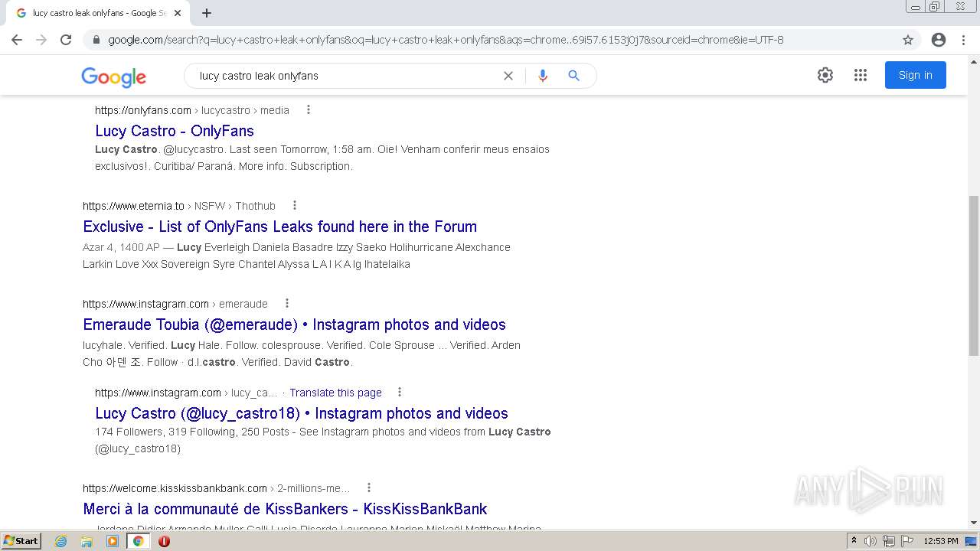View site lock information
980x551 pixels.
[96, 40]
